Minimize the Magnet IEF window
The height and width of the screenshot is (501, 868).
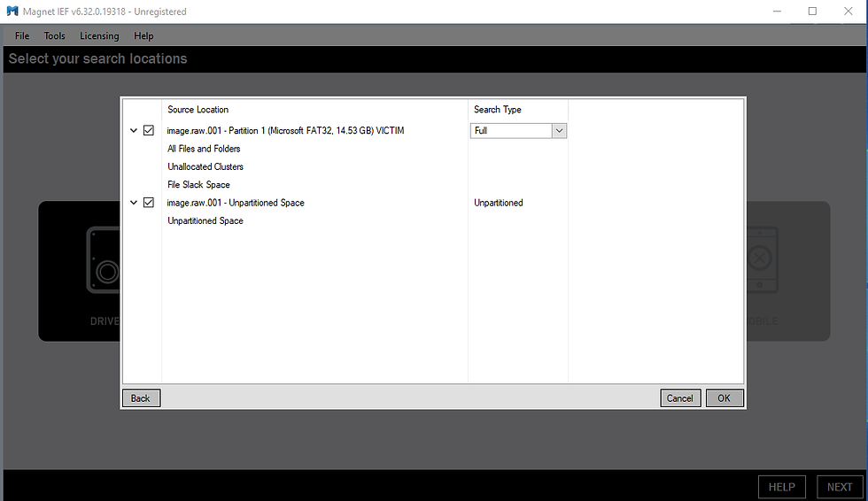(x=778, y=11)
